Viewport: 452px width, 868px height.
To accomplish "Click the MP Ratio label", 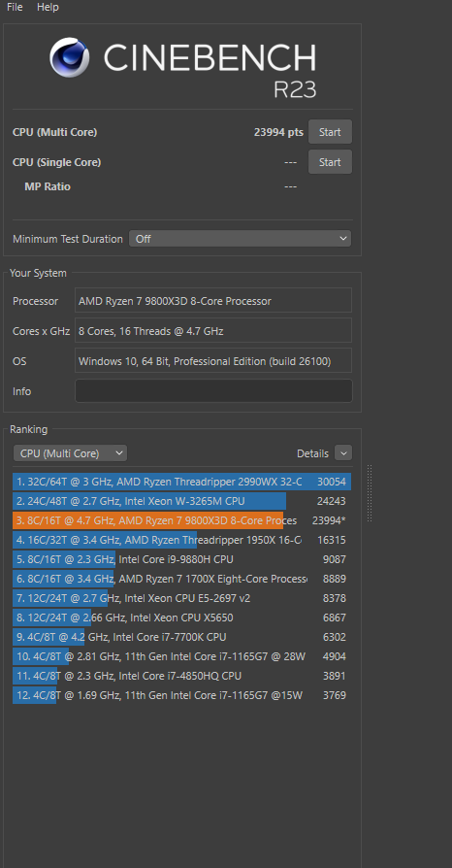I will [48, 186].
